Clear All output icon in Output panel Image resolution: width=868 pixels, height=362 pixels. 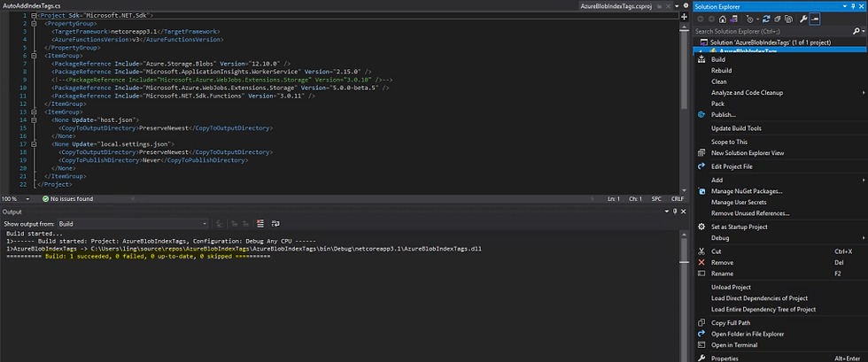click(x=260, y=224)
